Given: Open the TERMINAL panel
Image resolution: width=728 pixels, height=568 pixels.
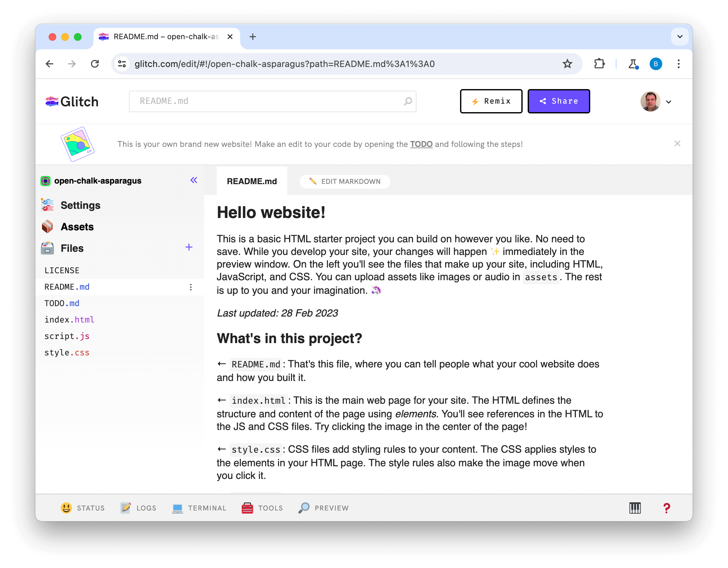Looking at the screenshot, I should [199, 507].
